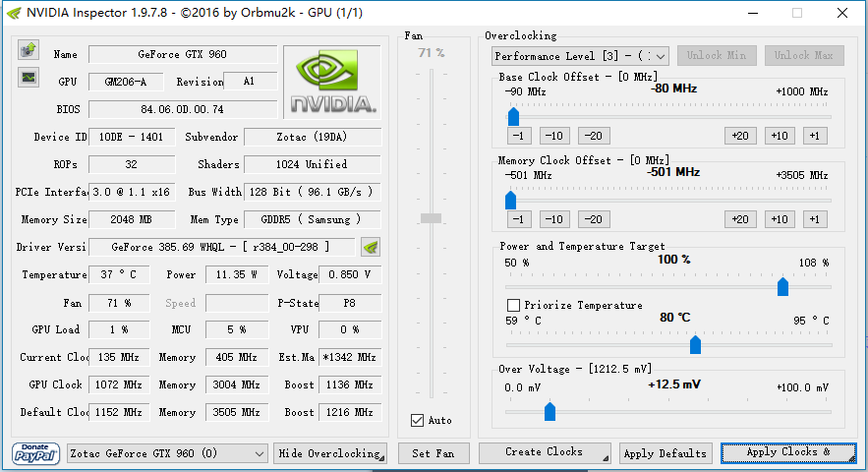Click the P-State P8 value
The height and width of the screenshot is (472, 868).
[350, 303]
